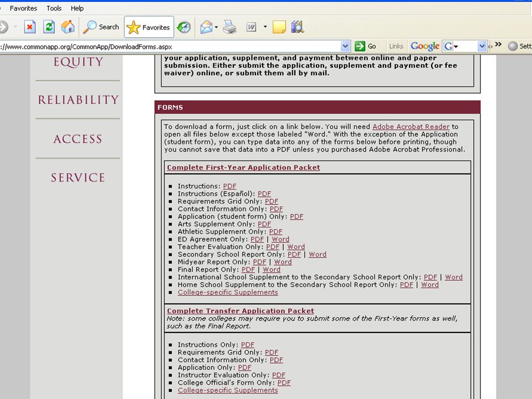Open the address bar history dropdown
The width and height of the screenshot is (532, 399).
345,46
